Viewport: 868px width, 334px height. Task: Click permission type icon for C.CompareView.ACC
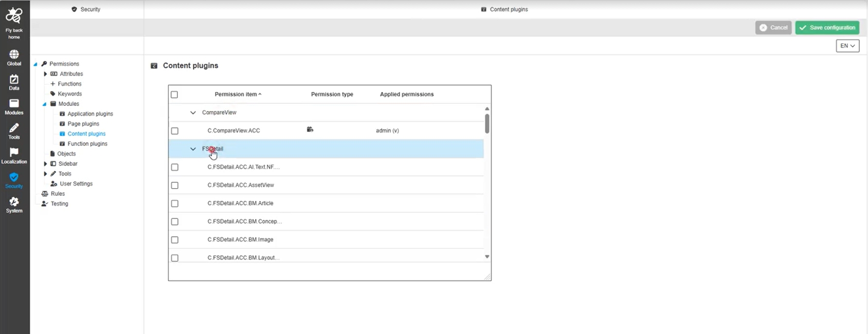coord(310,129)
